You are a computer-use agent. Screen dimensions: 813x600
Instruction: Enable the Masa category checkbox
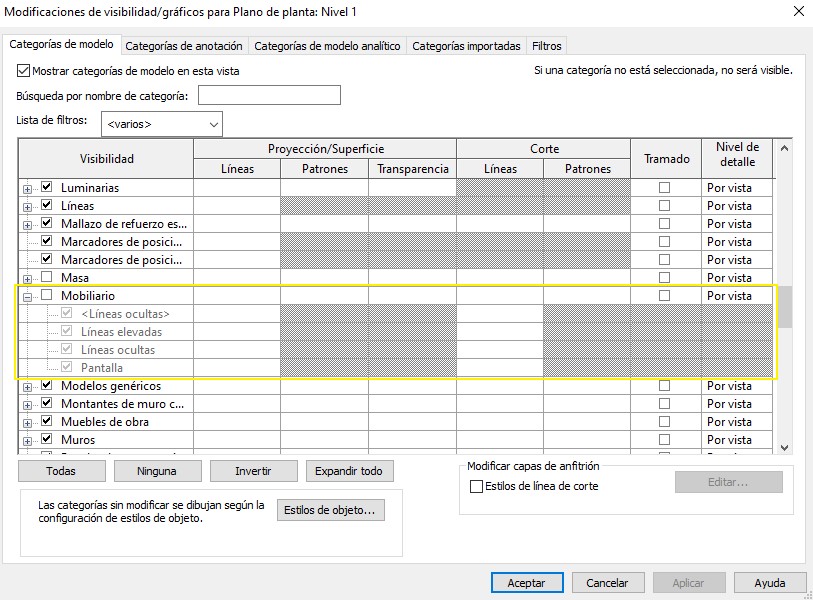pyautogui.click(x=46, y=278)
